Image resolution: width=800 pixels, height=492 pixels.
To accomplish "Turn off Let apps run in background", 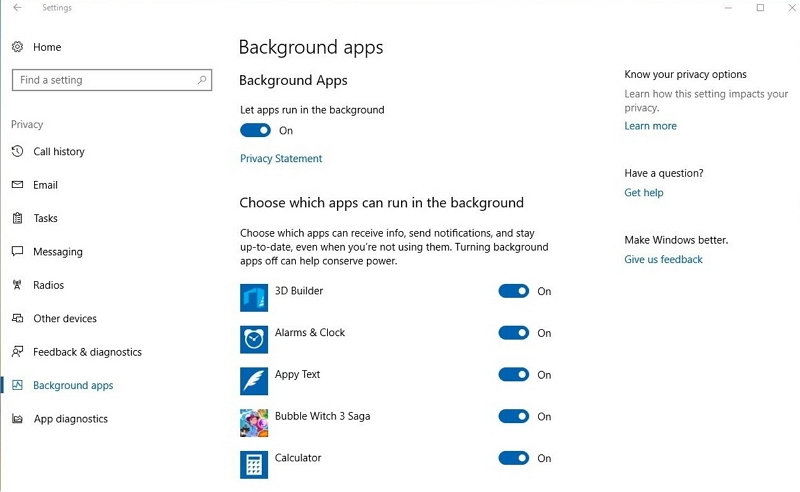I will [255, 131].
